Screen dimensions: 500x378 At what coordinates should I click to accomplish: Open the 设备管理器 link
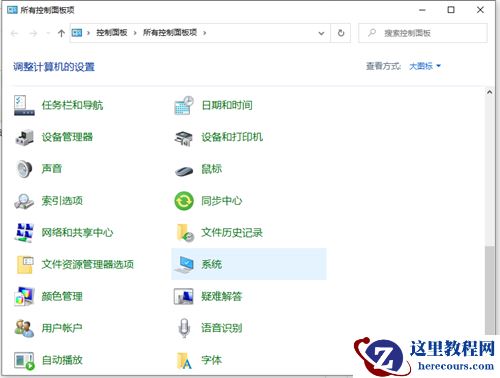(x=67, y=137)
